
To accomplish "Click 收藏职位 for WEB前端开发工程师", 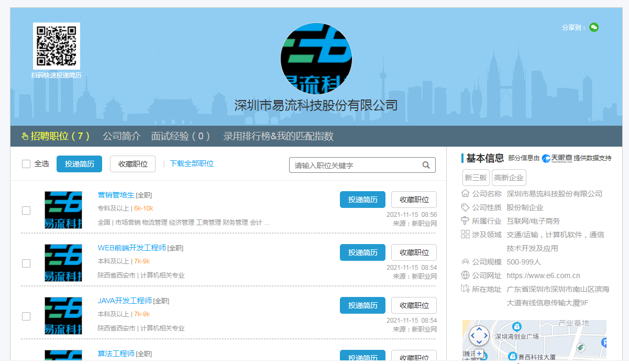I will pyautogui.click(x=414, y=252).
